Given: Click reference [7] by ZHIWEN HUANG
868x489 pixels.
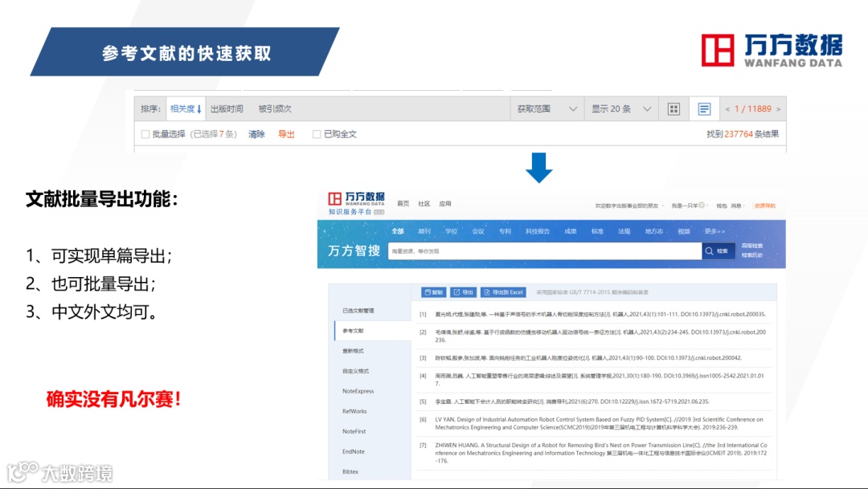Looking at the screenshot, I should point(601,453).
